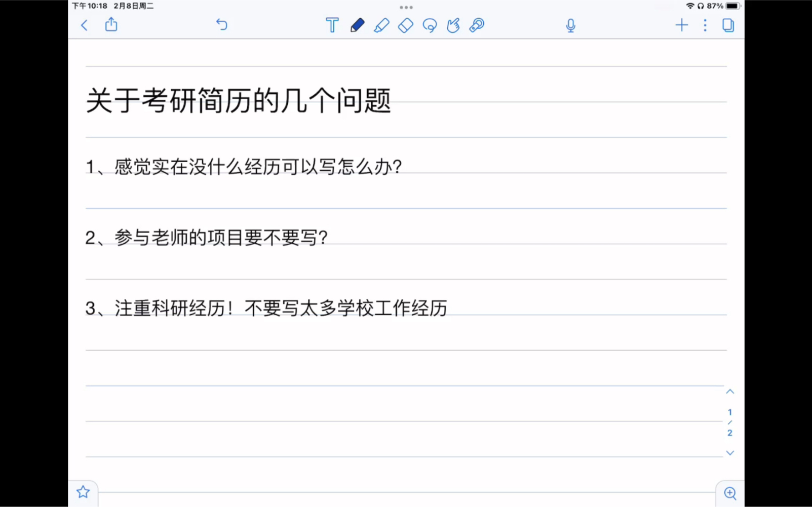812x507 pixels.
Task: Tap the Wi-Fi status icon
Action: (690, 6)
